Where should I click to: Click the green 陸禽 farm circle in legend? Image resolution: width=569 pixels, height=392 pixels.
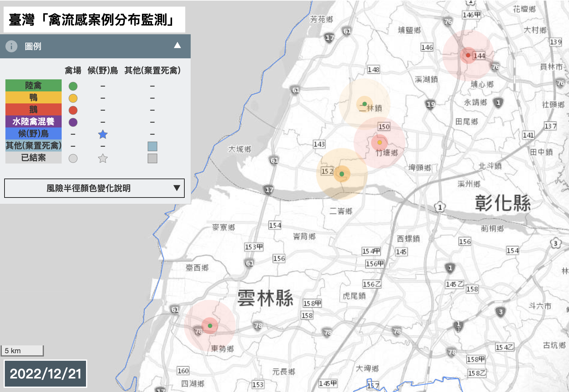pyautogui.click(x=73, y=86)
